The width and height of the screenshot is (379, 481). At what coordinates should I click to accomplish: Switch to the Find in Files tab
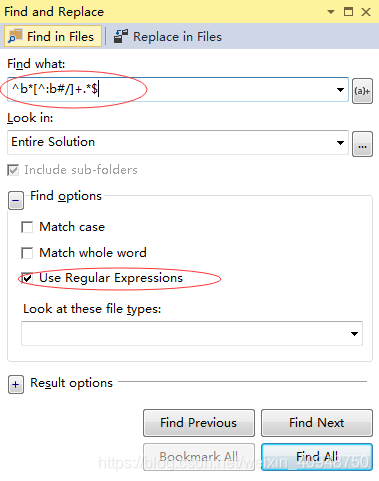click(53, 36)
